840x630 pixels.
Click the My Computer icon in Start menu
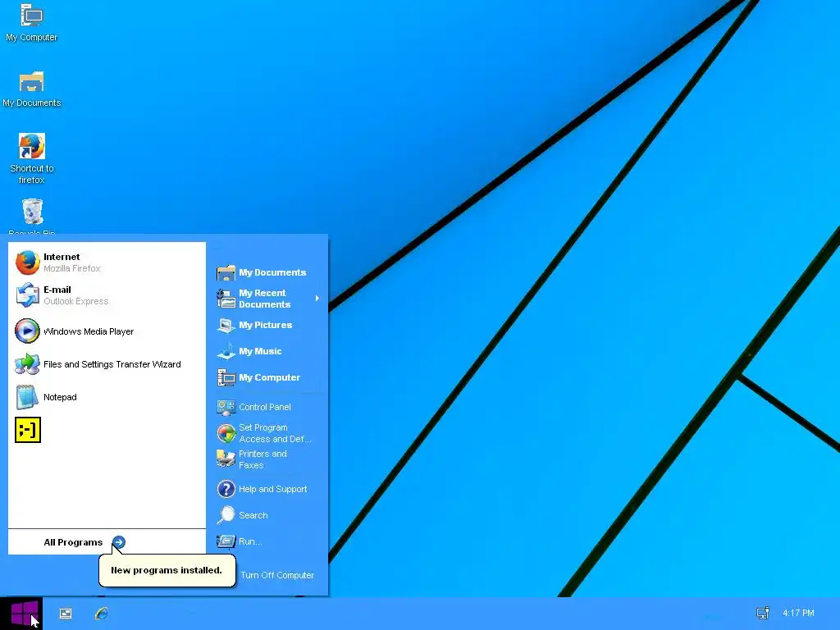point(226,377)
